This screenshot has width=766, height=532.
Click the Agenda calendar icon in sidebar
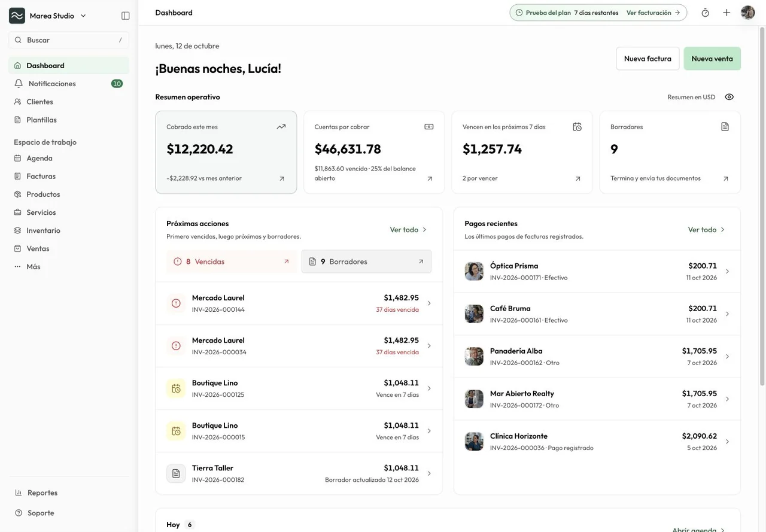coord(17,158)
